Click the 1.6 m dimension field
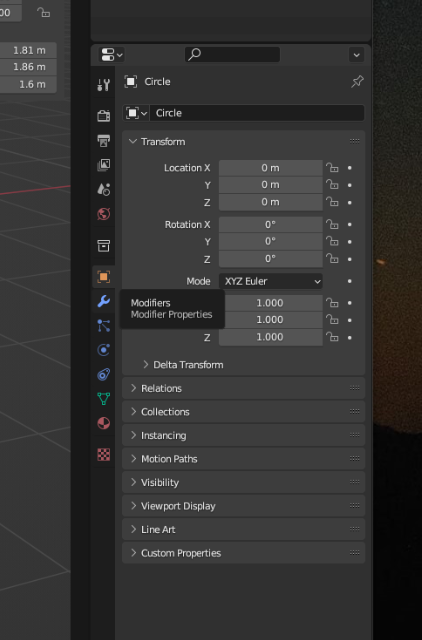422x640 pixels. click(28, 84)
